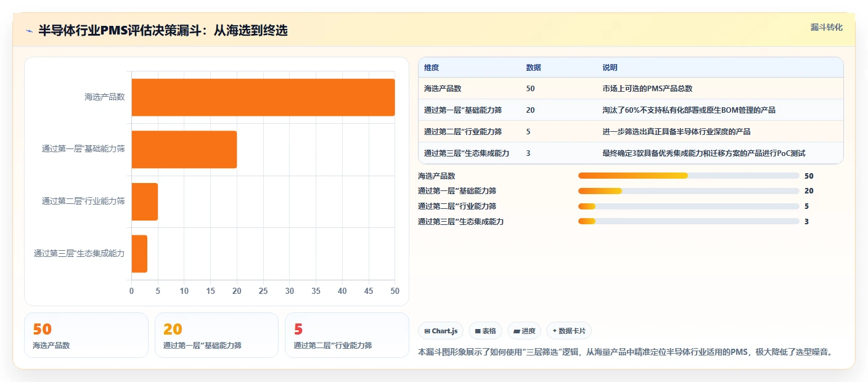Screen dimensions: 868x382
Task: Click the table data value 50
Action: click(x=530, y=89)
